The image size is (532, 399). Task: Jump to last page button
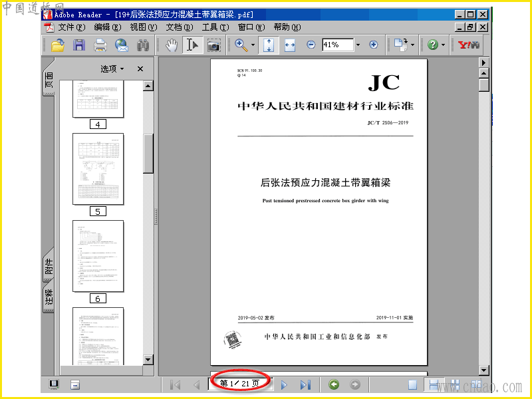tap(305, 384)
